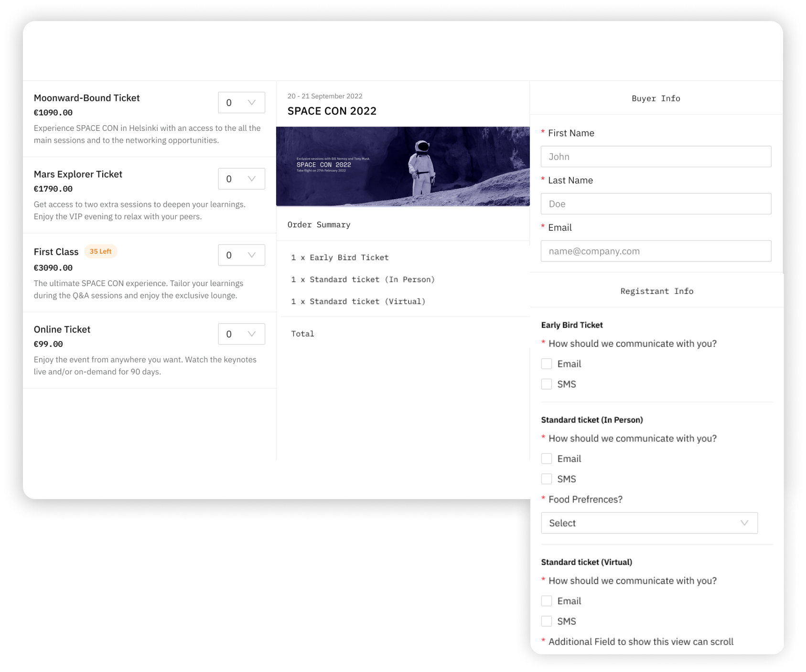Image resolution: width=806 pixels, height=672 pixels.
Task: Open the First Class quantity dropdown
Action: (241, 255)
